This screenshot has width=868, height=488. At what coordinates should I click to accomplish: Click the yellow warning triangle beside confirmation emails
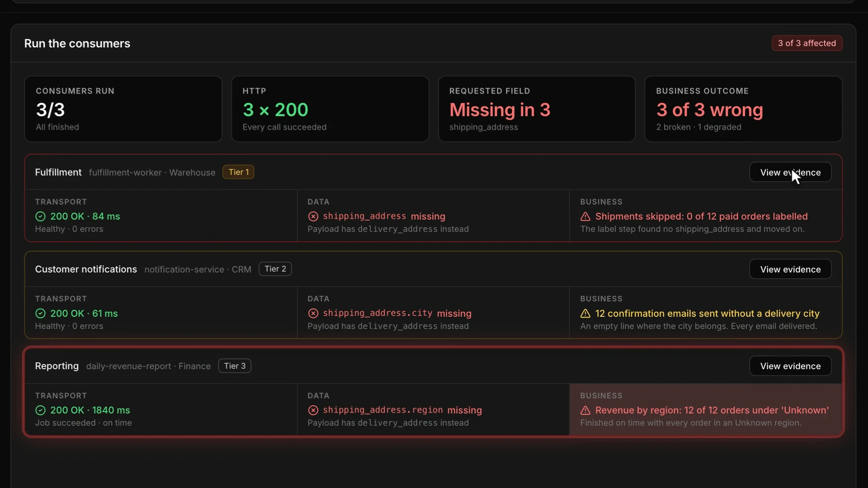[x=585, y=314]
